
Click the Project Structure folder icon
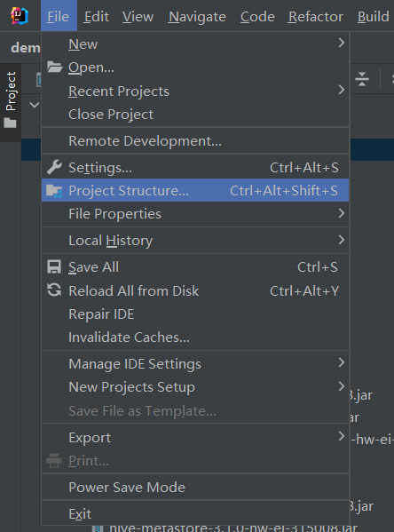(x=54, y=191)
